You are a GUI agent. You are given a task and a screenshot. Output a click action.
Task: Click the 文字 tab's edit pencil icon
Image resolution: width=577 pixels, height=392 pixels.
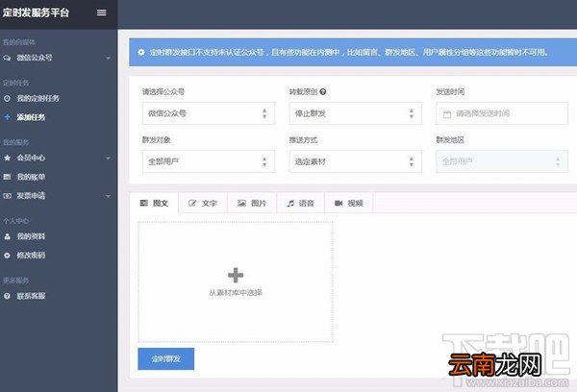pyautogui.click(x=192, y=203)
